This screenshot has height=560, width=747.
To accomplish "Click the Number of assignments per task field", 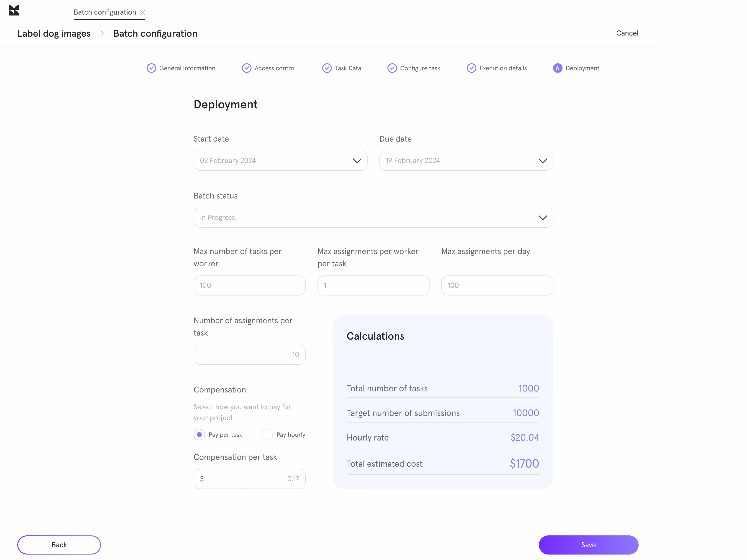I will click(x=249, y=354).
